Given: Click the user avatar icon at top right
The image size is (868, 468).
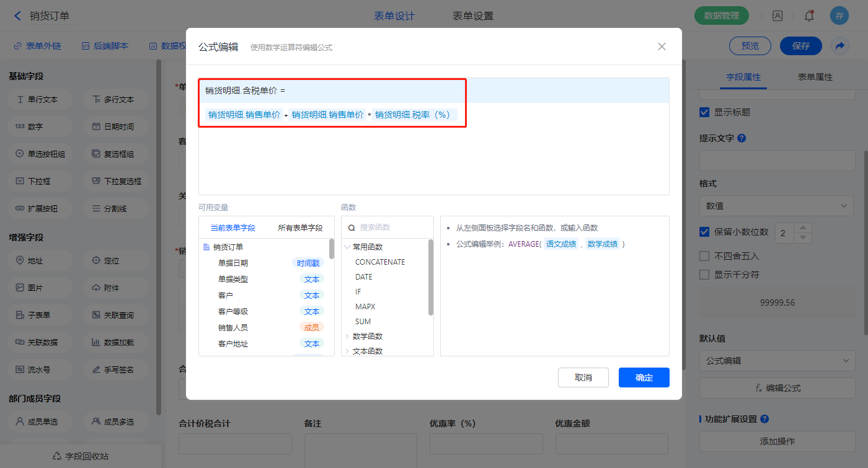Looking at the screenshot, I should [x=839, y=16].
